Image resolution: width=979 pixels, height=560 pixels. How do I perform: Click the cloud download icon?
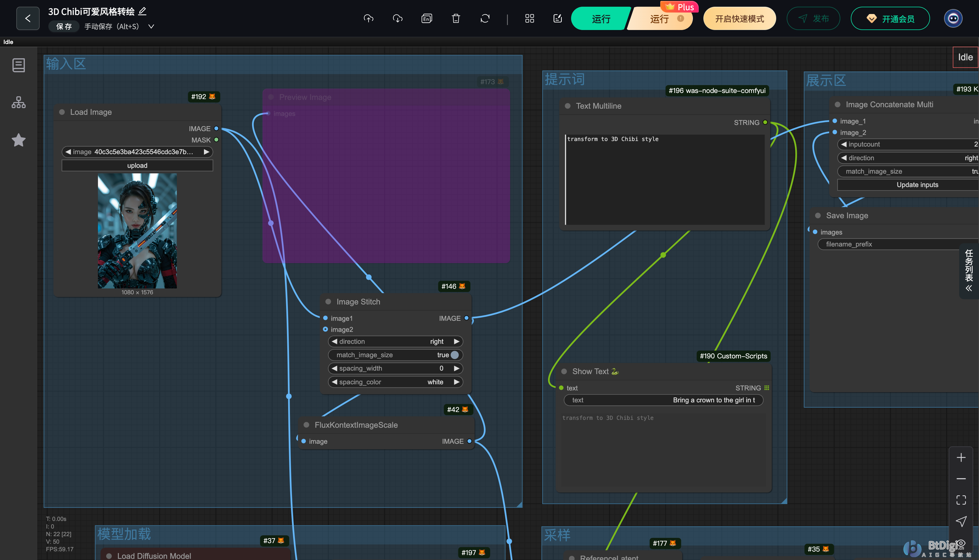pyautogui.click(x=398, y=18)
